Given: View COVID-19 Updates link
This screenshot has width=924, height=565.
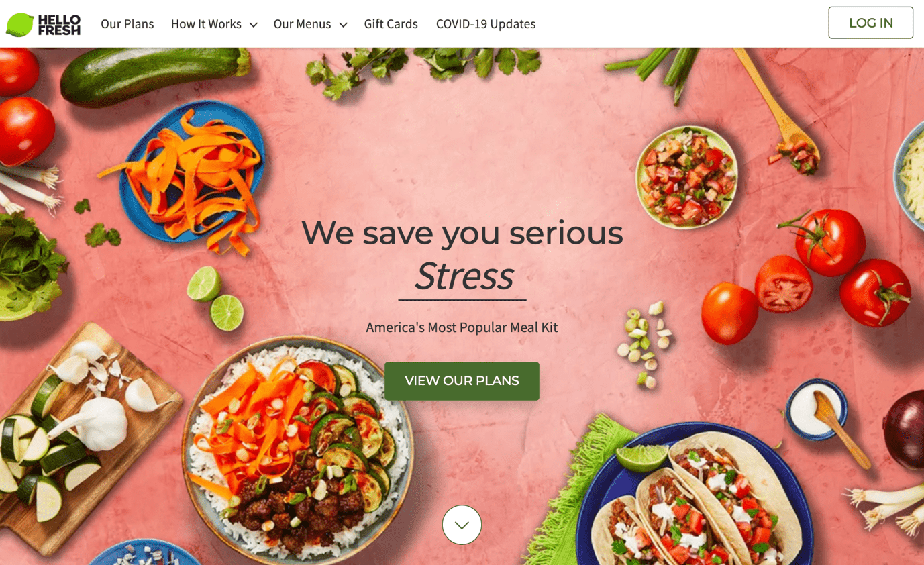Looking at the screenshot, I should (x=486, y=24).
